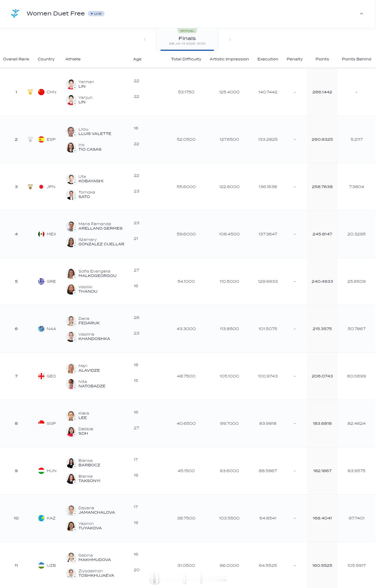This screenshot has height=588, width=376.
Task: Click the gold medal icon for CHN
Action: pyautogui.click(x=30, y=92)
